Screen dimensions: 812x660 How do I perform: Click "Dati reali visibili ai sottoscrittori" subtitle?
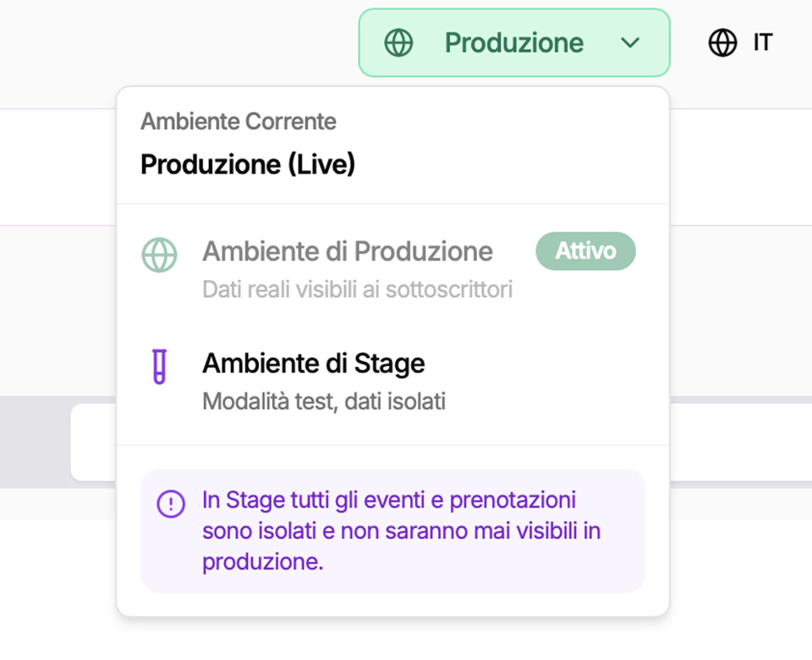coord(357,290)
